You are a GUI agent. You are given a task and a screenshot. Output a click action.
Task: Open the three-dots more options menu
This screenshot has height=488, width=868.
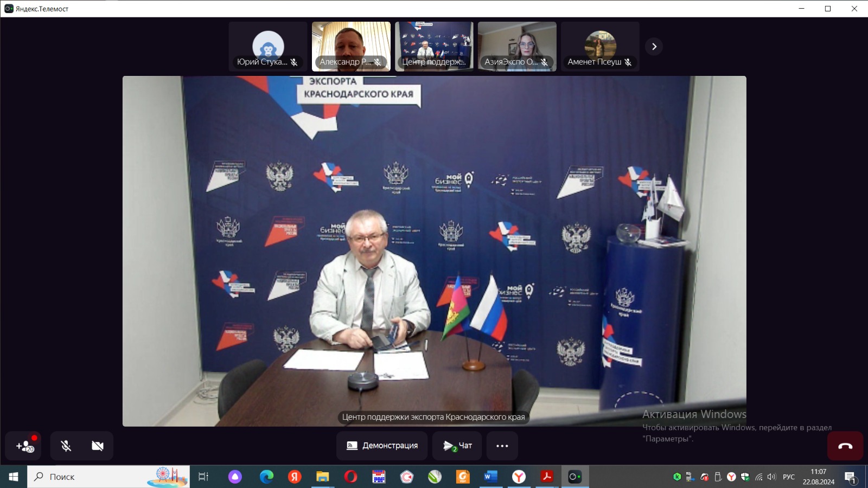502,446
